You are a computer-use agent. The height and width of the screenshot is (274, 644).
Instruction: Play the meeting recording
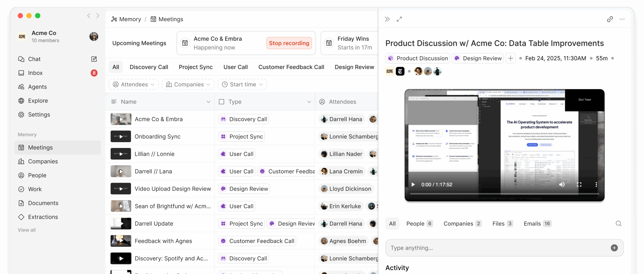413,185
